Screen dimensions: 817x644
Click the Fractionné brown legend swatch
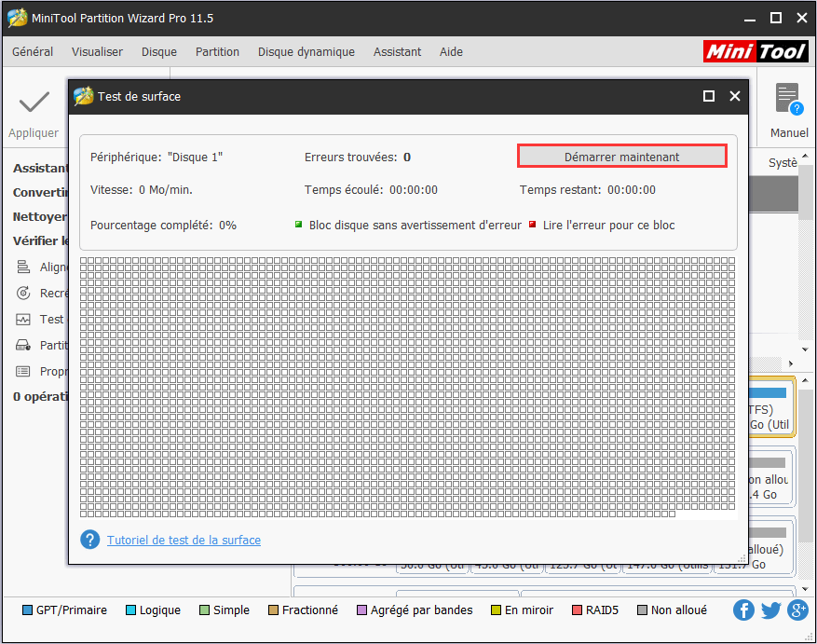click(273, 610)
